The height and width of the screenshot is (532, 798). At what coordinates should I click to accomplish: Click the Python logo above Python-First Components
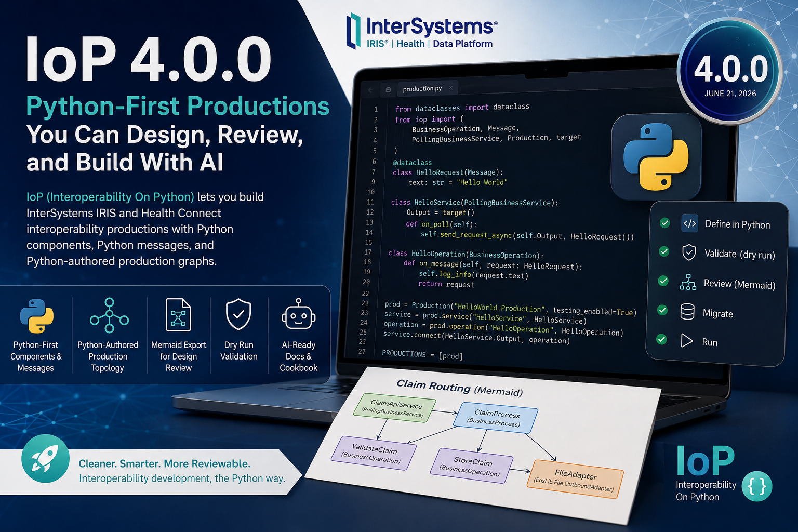[36, 316]
